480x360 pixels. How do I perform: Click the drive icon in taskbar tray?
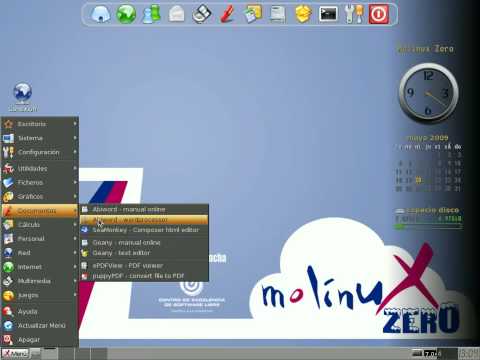pos(417,353)
